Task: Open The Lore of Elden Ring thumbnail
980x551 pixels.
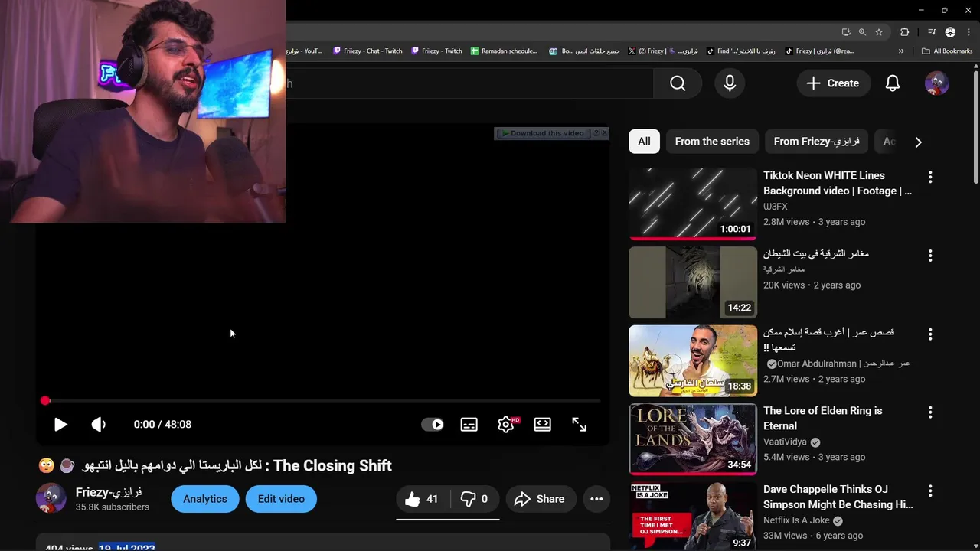Action: (693, 439)
